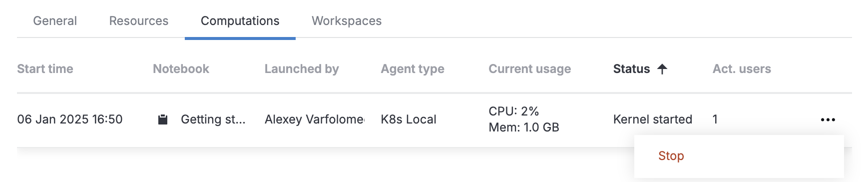Sort by Status column header
The width and height of the screenshot is (868, 182).
click(631, 69)
